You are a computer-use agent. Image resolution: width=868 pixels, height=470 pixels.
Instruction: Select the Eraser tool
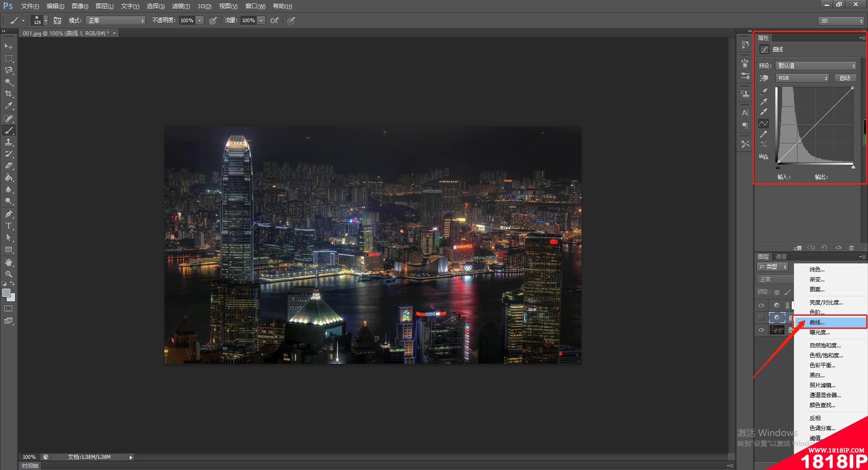9,166
